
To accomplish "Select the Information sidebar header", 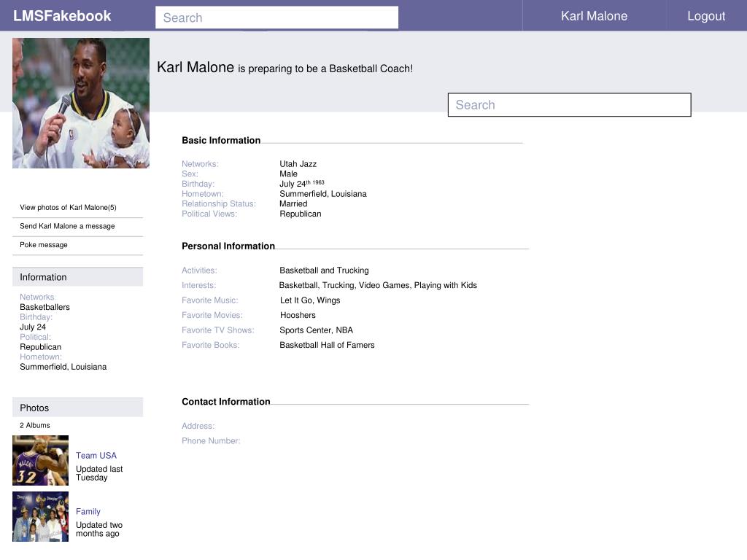I will (x=77, y=277).
